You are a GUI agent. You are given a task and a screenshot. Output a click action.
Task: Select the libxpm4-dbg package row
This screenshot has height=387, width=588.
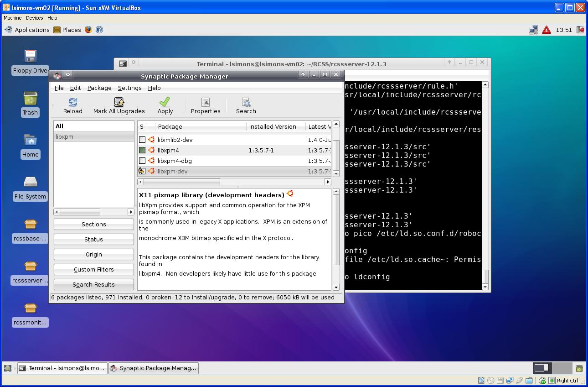tap(234, 161)
